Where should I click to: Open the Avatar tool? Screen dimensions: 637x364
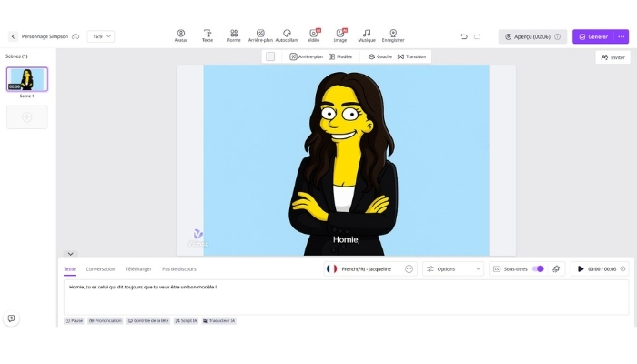pyautogui.click(x=181, y=35)
